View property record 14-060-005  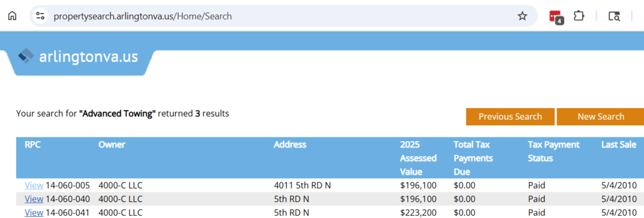click(x=34, y=185)
